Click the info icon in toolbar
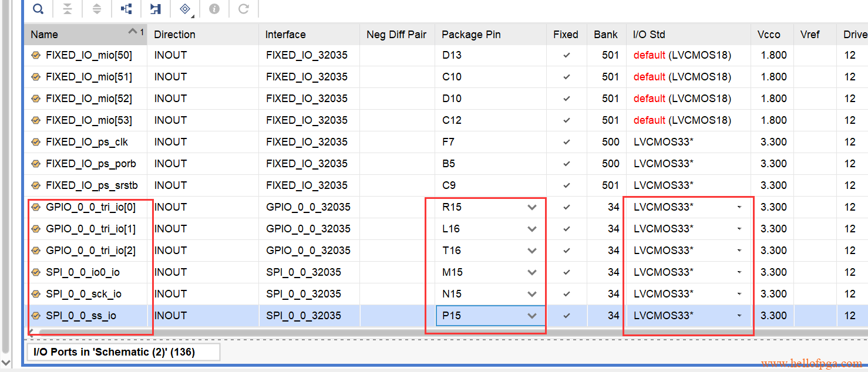This screenshot has height=372, width=868. (x=214, y=9)
